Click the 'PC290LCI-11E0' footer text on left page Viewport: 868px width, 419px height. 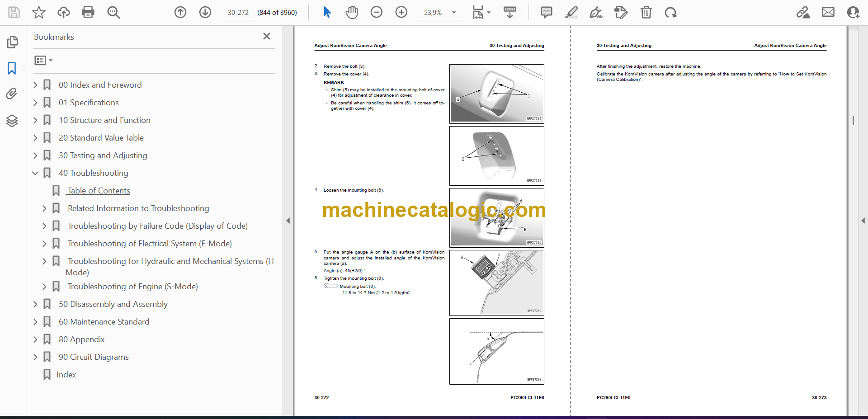point(527,398)
